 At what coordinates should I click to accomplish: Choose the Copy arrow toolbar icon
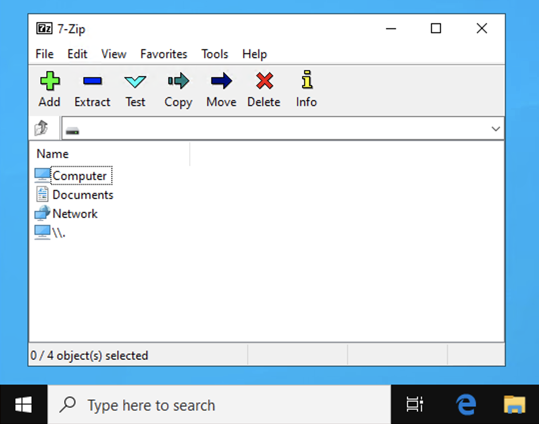click(x=178, y=81)
